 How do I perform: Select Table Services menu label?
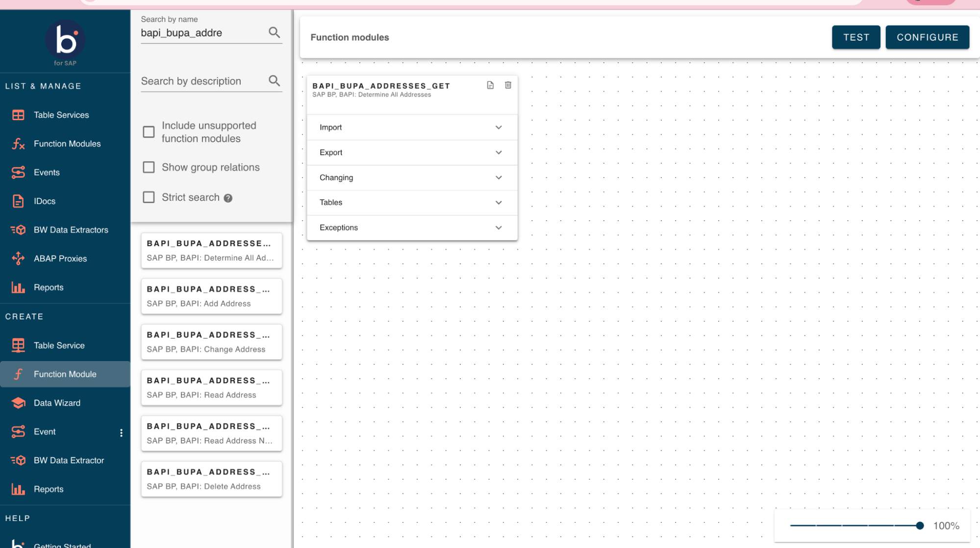61,115
